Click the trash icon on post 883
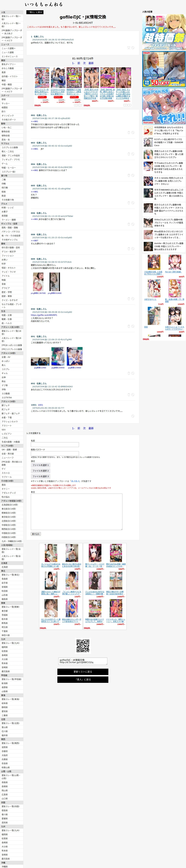This screenshot has width=186, height=868. [129, 154]
